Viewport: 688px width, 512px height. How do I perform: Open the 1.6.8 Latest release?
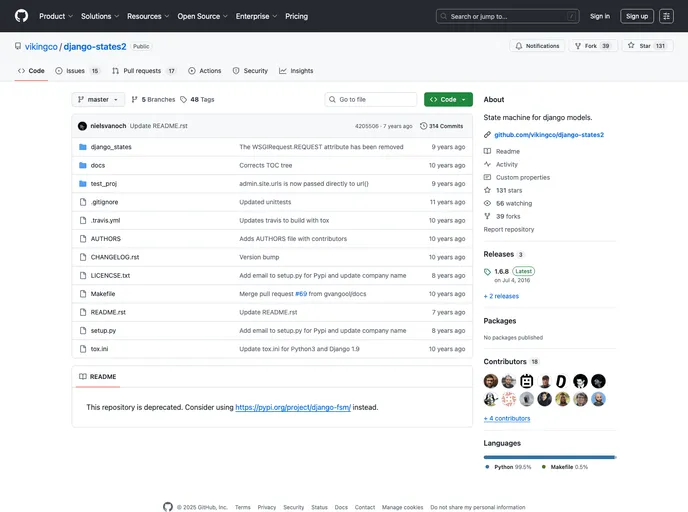tap(509, 275)
